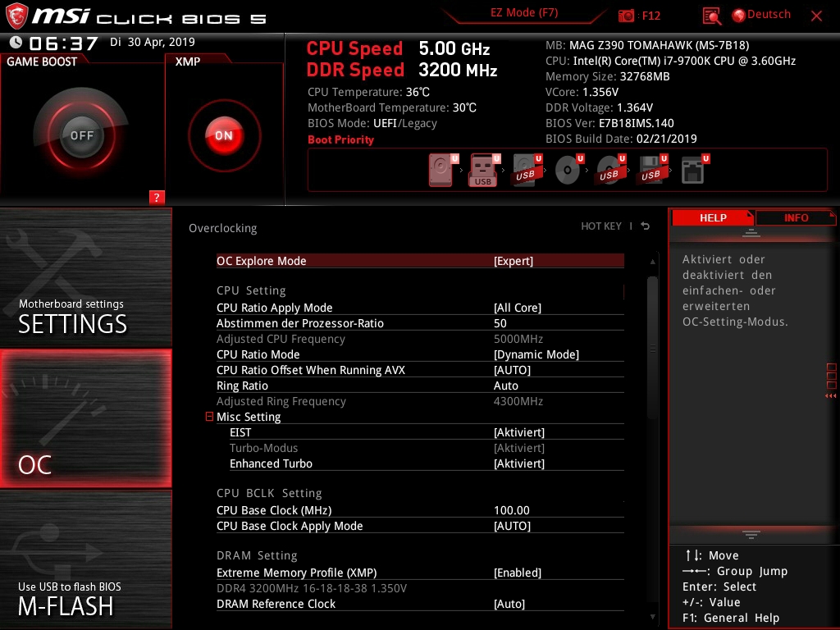The image size is (840, 630).
Task: Edit the CPU Base Clock (MHz) value
Action: click(512, 510)
